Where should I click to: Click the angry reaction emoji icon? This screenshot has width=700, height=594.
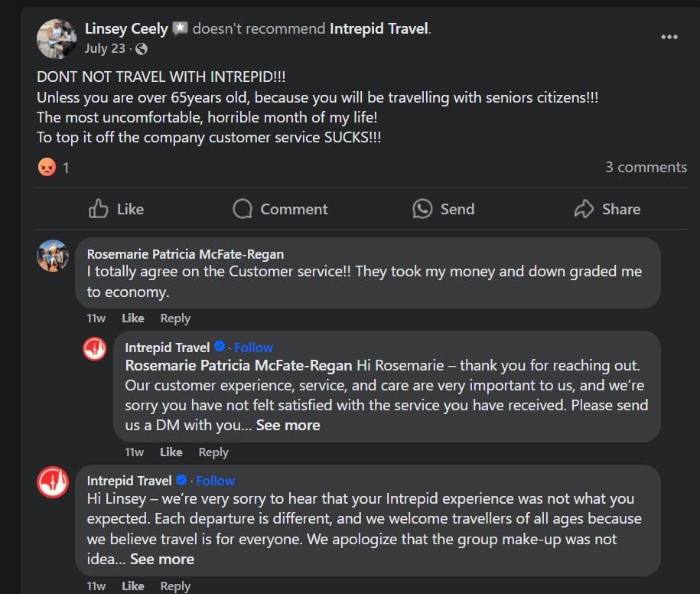tap(47, 167)
